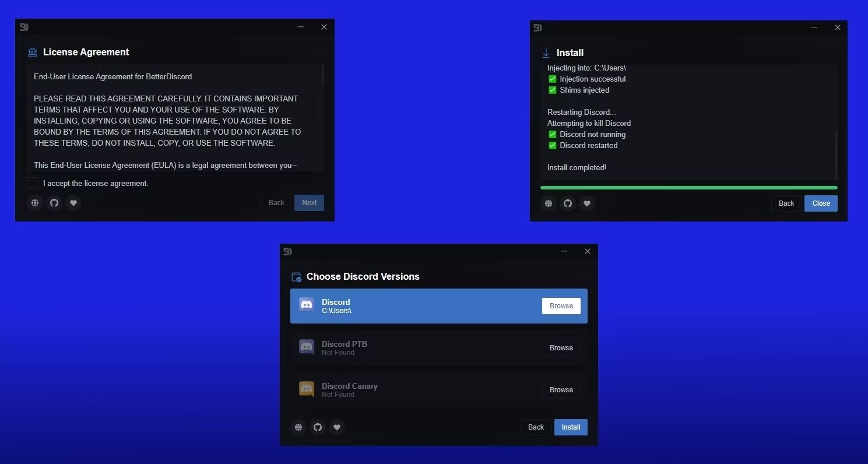Click the bank icon beside License Agreement title
This screenshot has height=464, width=868.
[x=33, y=52]
